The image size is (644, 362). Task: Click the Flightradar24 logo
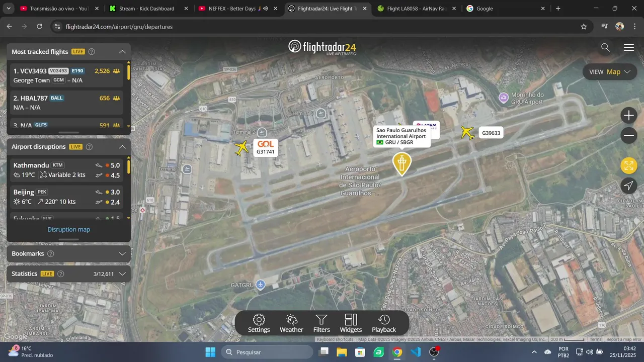(322, 47)
